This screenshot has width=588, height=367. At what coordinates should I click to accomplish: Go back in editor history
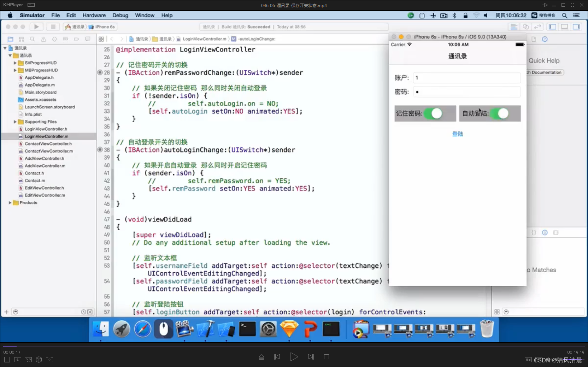tap(112, 39)
